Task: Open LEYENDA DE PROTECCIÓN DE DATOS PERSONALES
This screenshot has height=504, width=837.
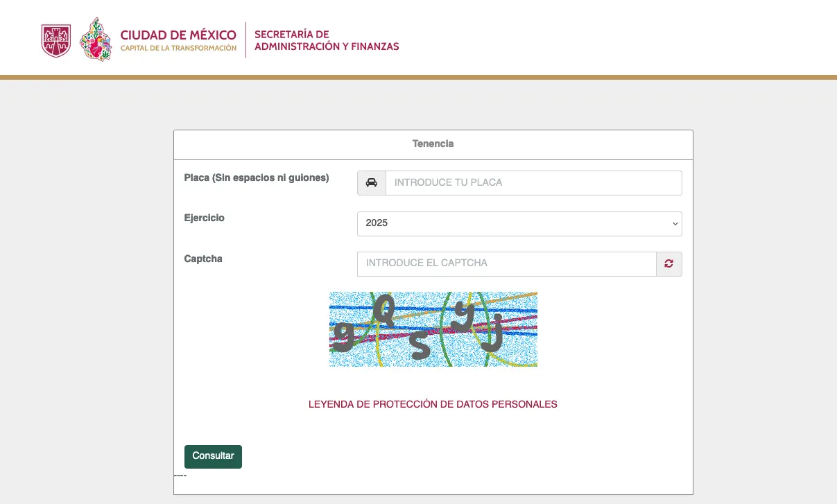Action: pos(433,404)
